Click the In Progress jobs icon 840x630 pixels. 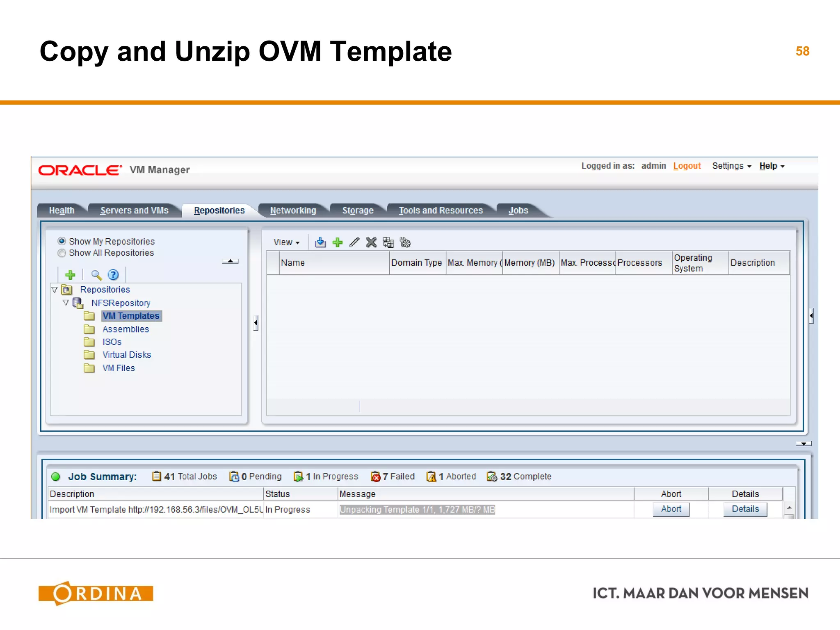pos(299,476)
